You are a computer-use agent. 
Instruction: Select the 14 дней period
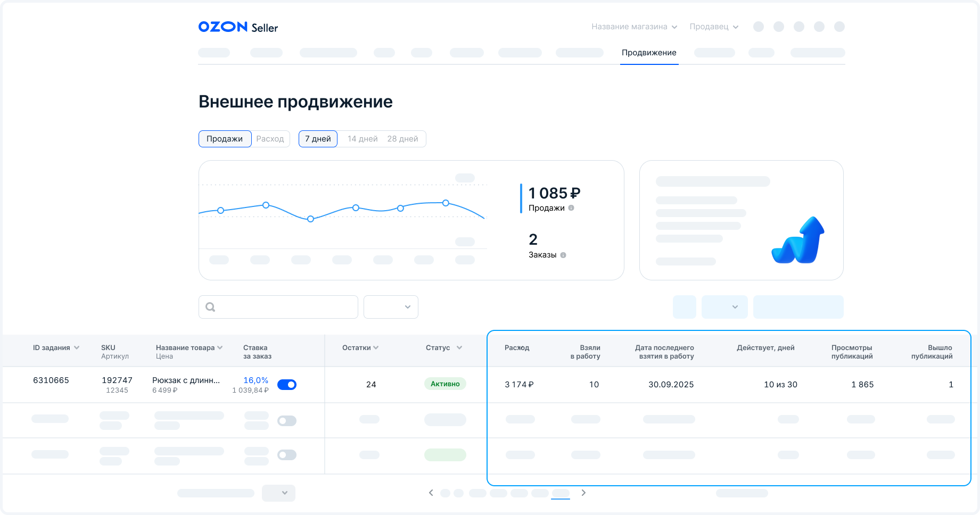click(x=363, y=139)
